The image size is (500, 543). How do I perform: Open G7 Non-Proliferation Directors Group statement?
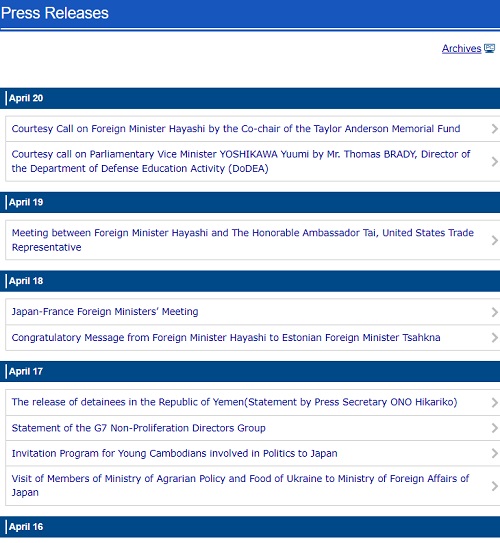coord(139,428)
